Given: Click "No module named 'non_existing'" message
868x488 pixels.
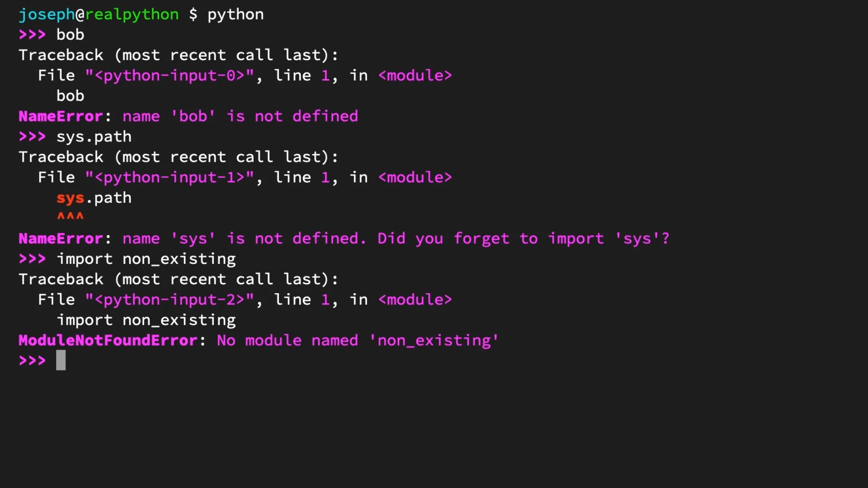Looking at the screenshot, I should [x=358, y=340].
